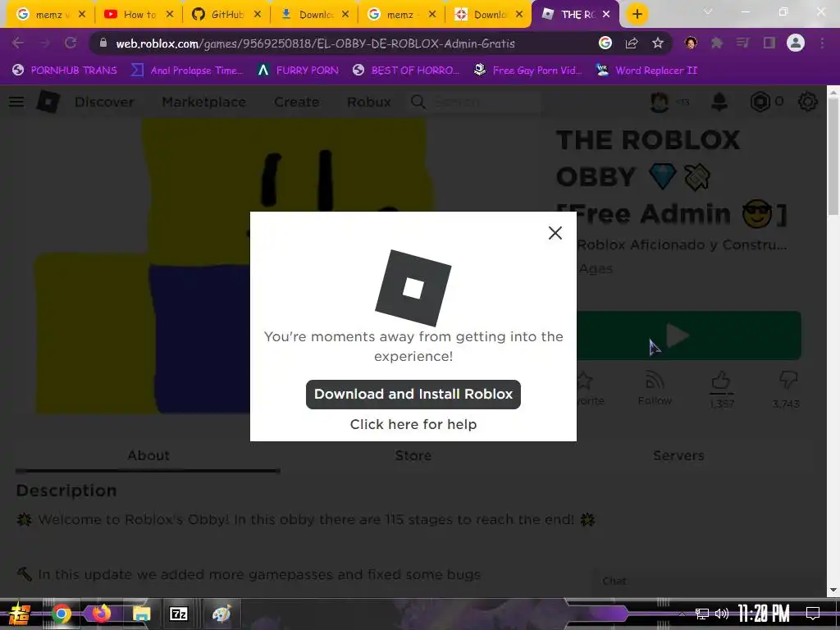840x630 pixels.
Task: Open Chrome's three-dot menu
Action: [822, 43]
